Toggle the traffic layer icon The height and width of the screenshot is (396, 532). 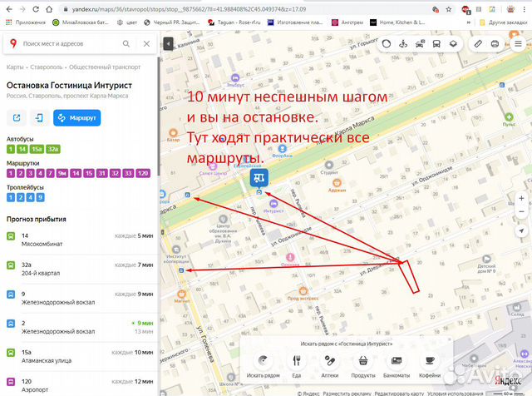(x=387, y=44)
